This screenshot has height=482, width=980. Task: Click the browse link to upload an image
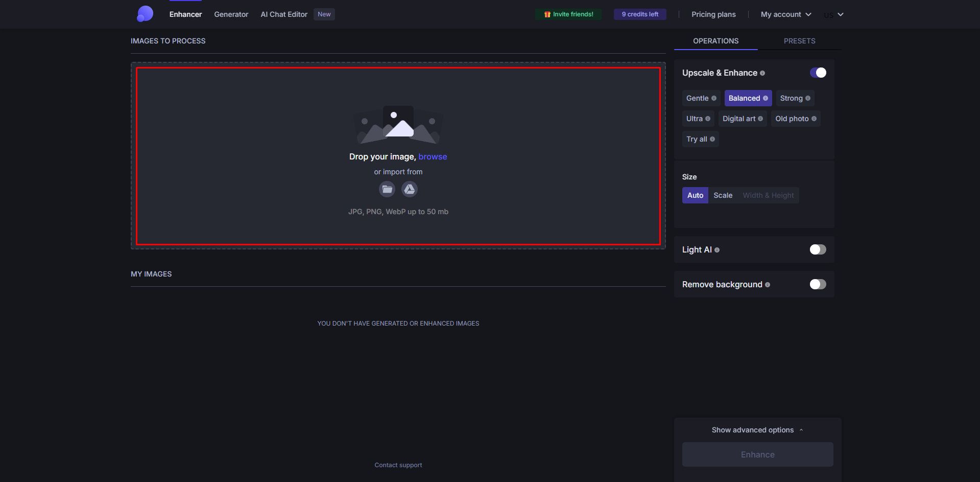pyautogui.click(x=432, y=156)
